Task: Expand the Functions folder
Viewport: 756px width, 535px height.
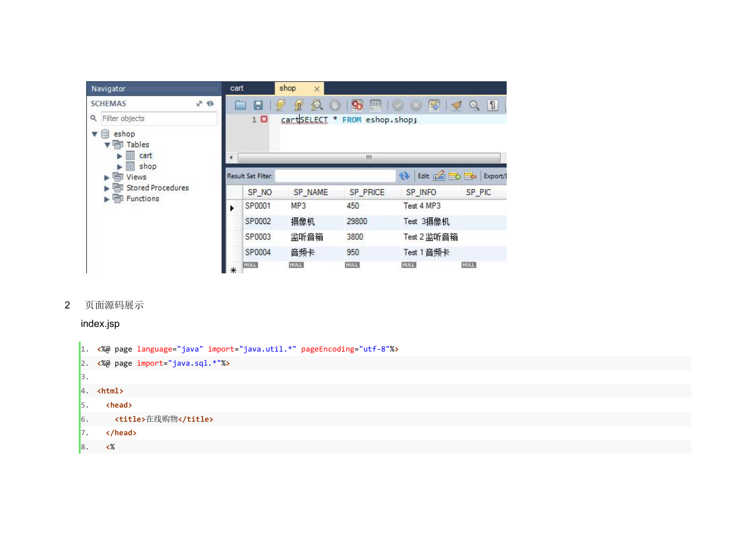Action: click(x=107, y=199)
